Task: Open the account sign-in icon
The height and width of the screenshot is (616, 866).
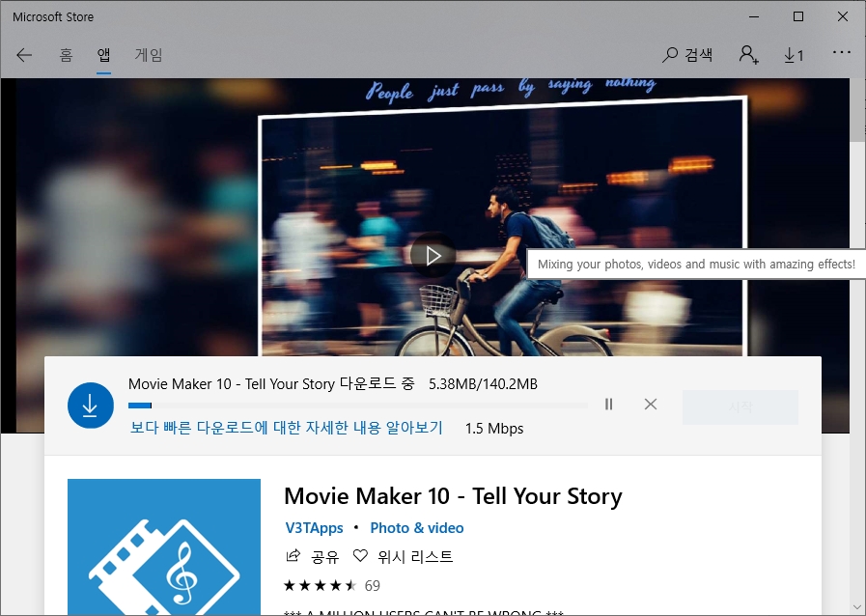Action: 749,55
